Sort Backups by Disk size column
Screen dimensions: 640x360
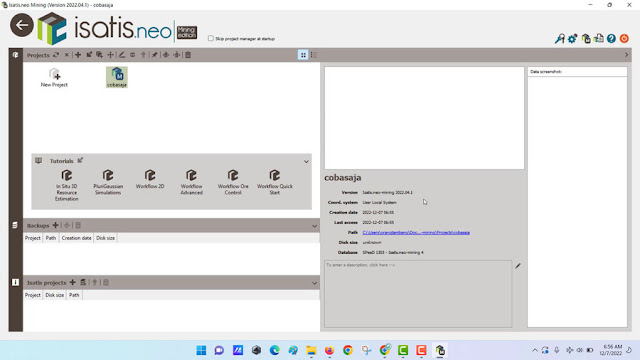pyautogui.click(x=105, y=238)
